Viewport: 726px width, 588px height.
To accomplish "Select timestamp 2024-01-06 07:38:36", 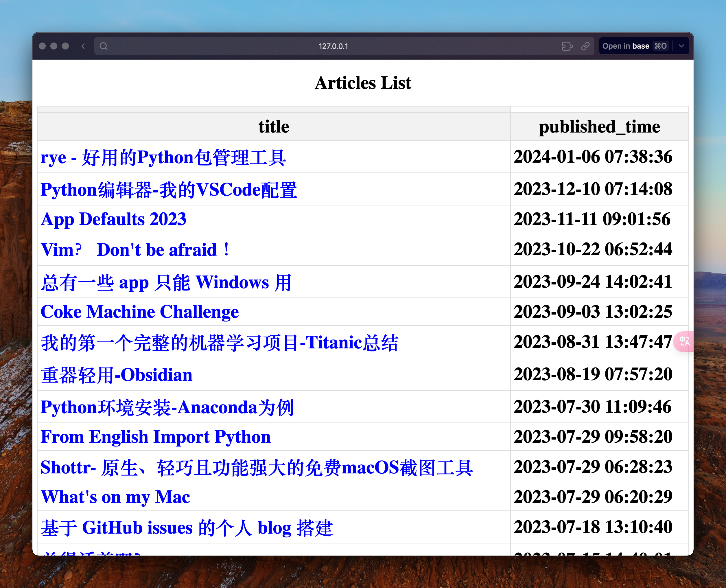I will coord(593,157).
